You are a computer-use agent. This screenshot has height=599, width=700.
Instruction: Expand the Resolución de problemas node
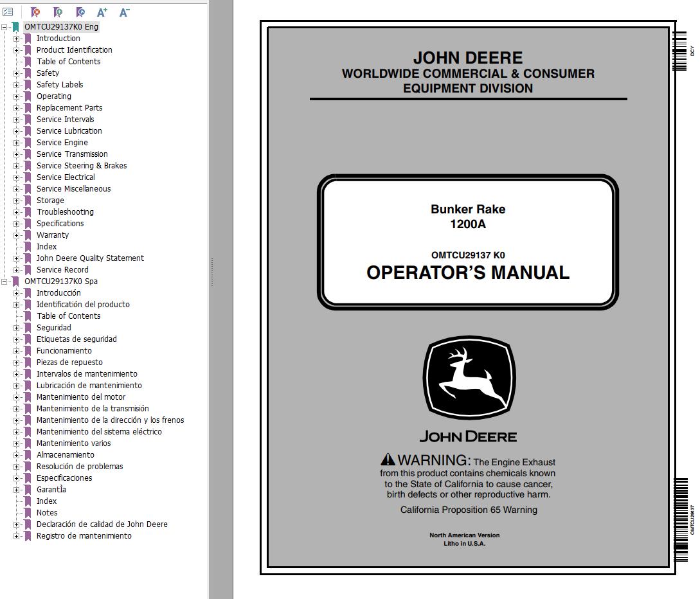(x=16, y=467)
